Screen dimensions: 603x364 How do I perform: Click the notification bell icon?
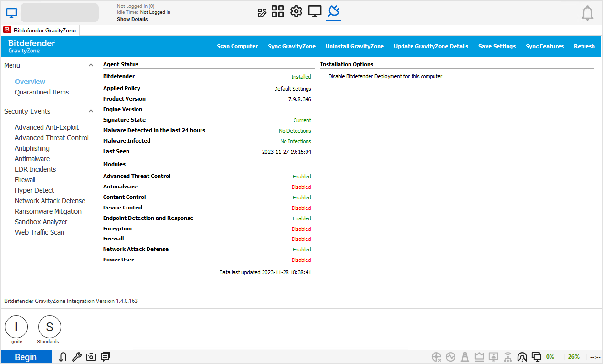pos(587,13)
